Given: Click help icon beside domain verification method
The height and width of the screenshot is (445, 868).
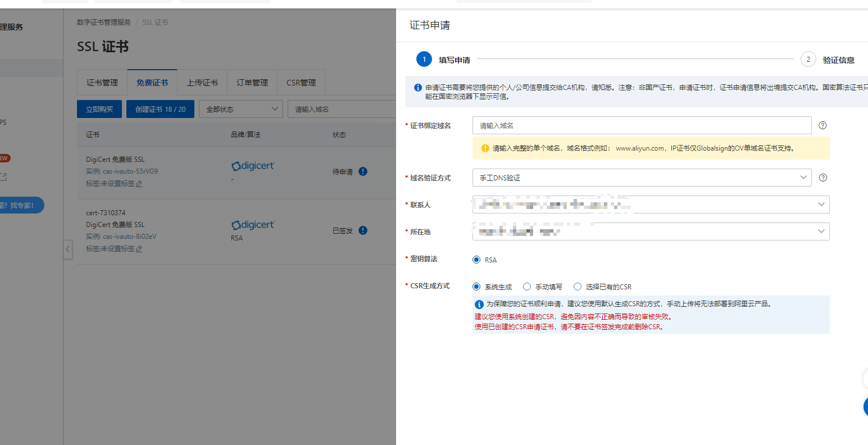Looking at the screenshot, I should (822, 178).
